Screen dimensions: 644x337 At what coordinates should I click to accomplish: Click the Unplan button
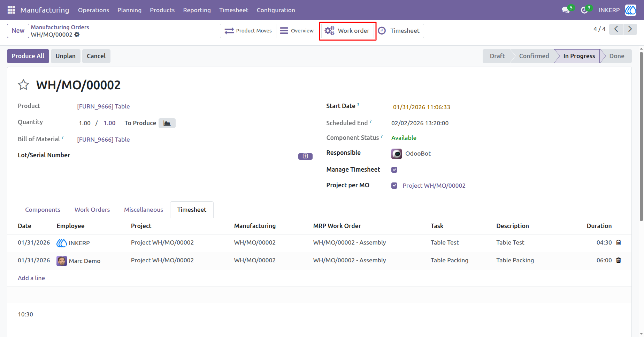66,56
